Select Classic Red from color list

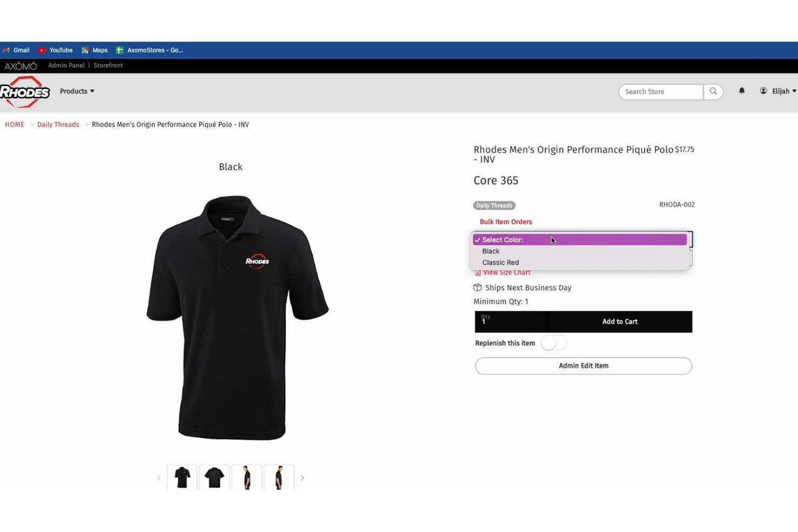[x=580, y=262]
